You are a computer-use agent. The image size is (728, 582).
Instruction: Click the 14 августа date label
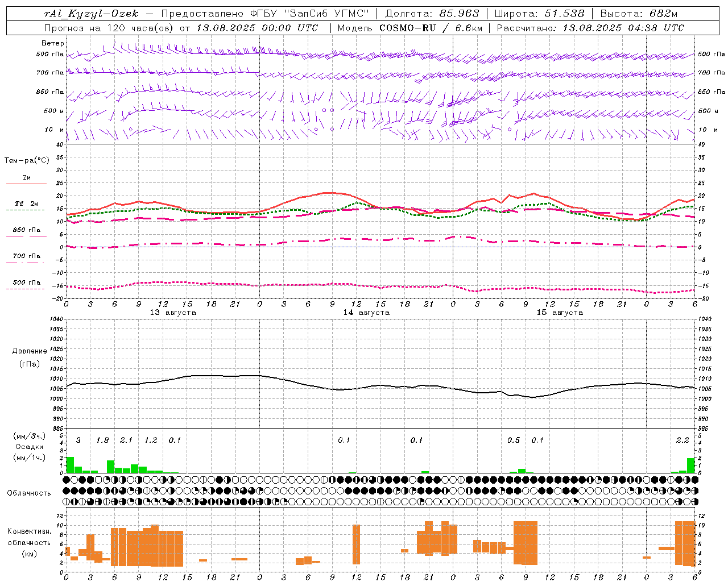[x=366, y=313]
